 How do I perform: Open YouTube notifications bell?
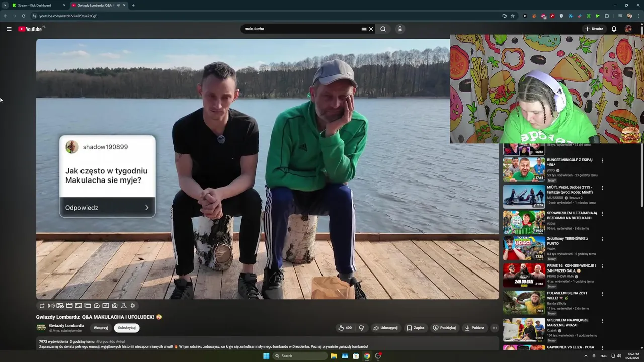(614, 29)
